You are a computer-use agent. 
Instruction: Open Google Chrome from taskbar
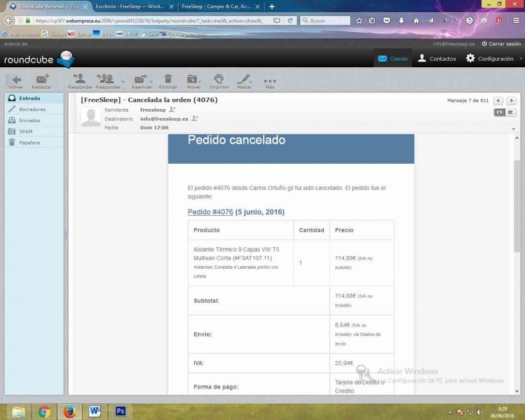[x=44, y=412]
